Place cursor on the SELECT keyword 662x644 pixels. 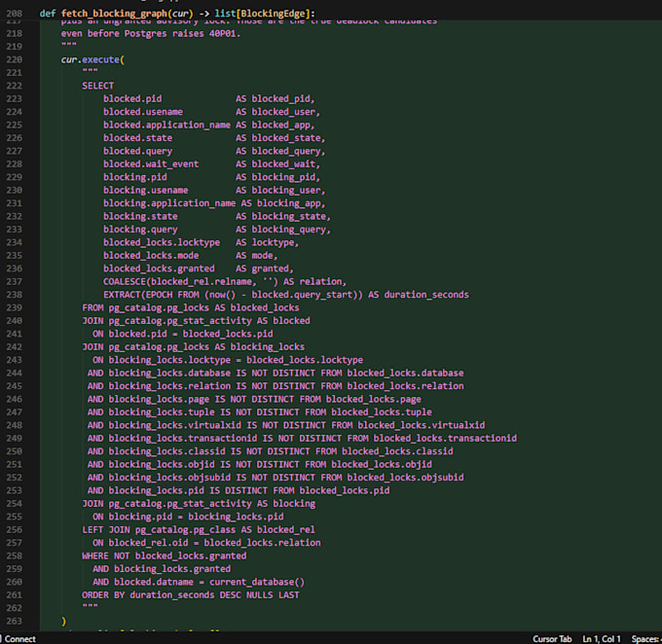pos(98,86)
